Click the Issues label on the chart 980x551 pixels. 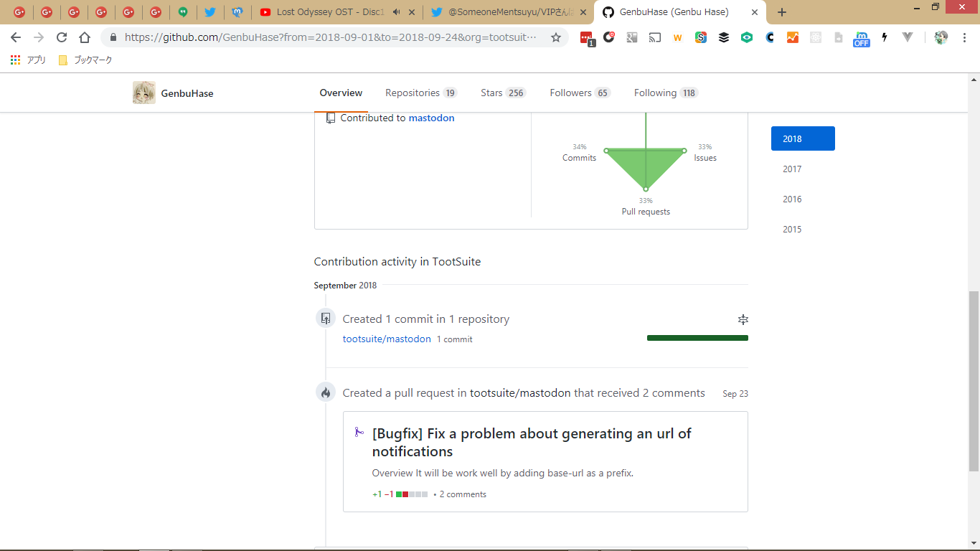click(x=705, y=158)
